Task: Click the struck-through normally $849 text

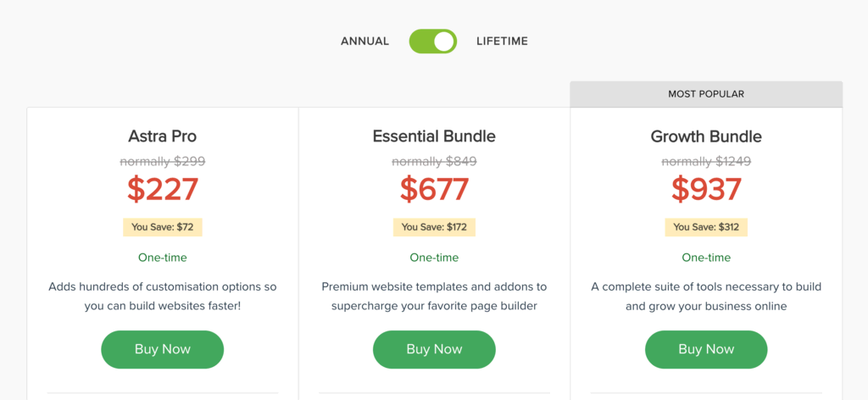Action: coord(434,161)
